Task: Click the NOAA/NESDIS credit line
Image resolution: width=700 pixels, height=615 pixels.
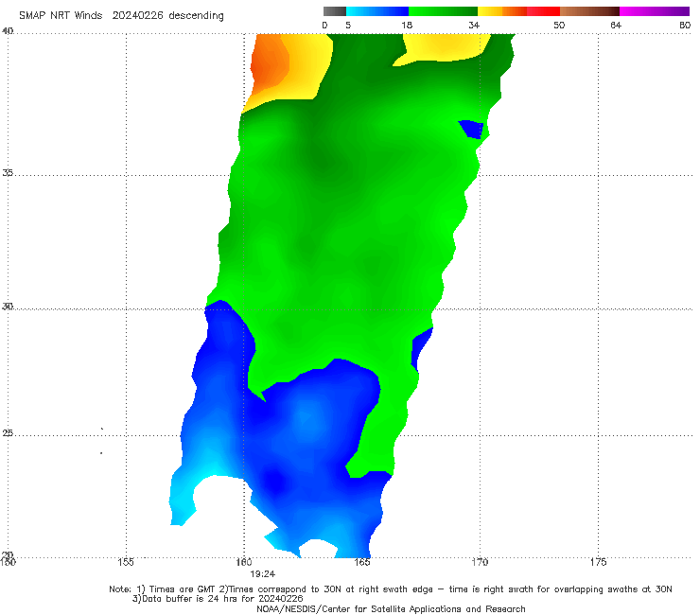Action: [391, 609]
